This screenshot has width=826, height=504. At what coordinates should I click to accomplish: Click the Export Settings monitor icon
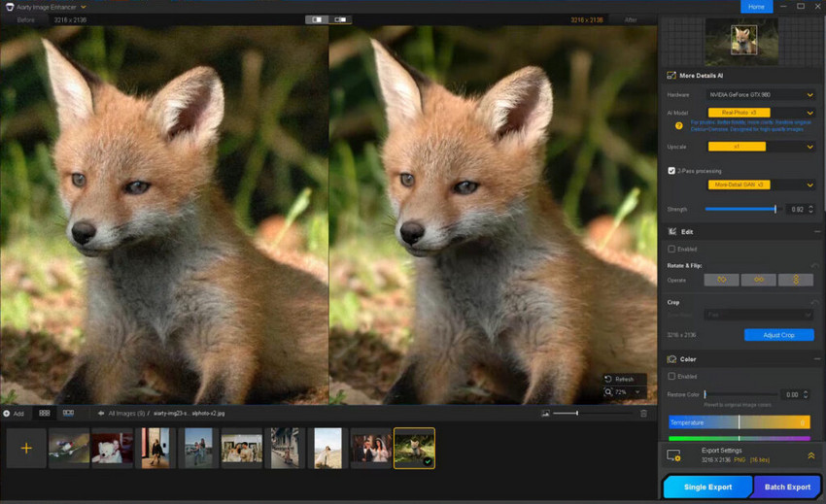point(673,455)
